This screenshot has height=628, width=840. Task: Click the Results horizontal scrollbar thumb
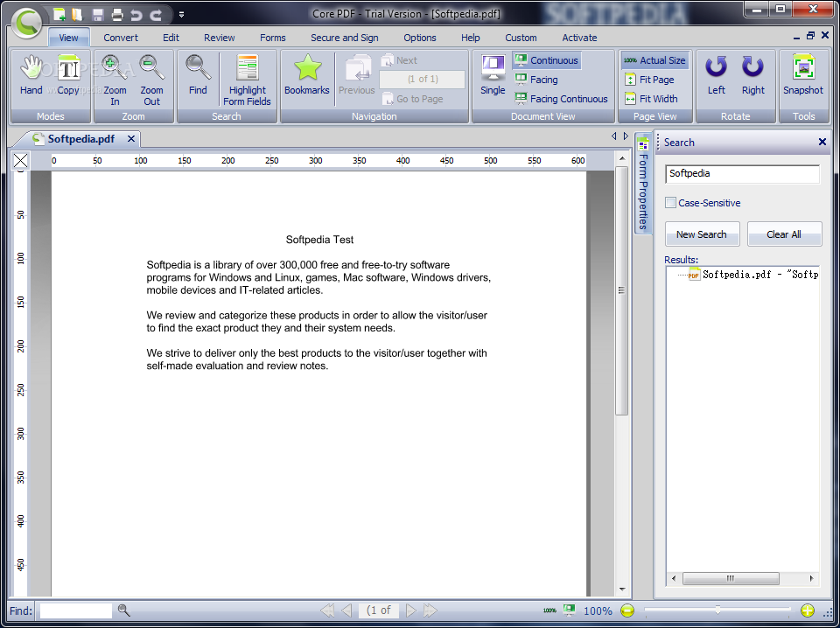tap(731, 578)
